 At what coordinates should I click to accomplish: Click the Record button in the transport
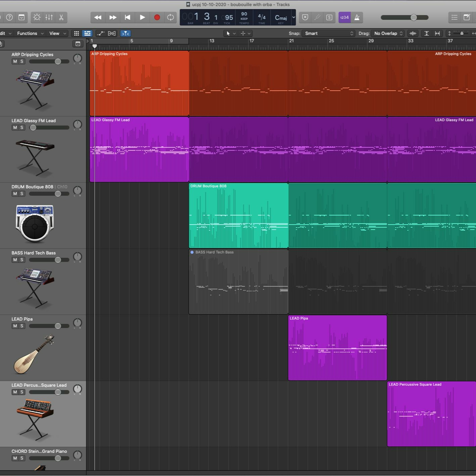(x=157, y=17)
